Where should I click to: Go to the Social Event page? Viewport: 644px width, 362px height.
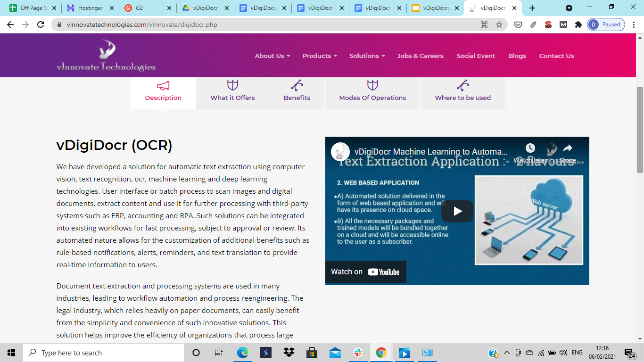click(x=476, y=56)
